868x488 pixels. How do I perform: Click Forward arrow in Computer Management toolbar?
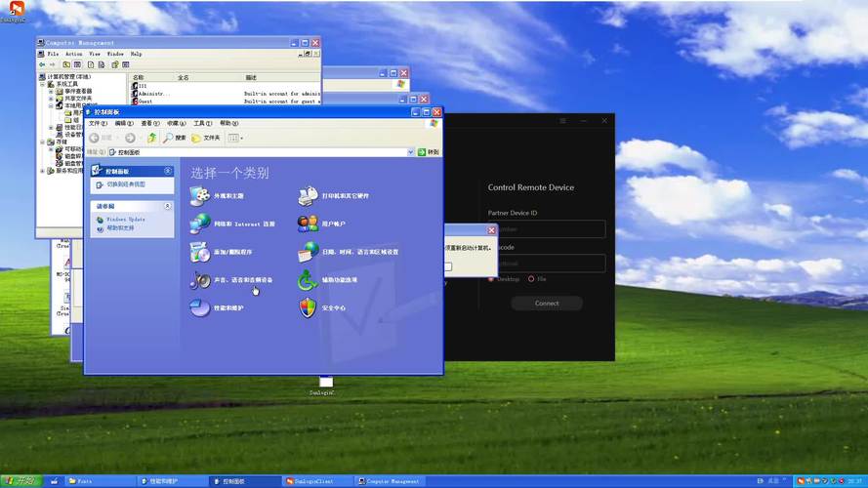click(x=52, y=64)
